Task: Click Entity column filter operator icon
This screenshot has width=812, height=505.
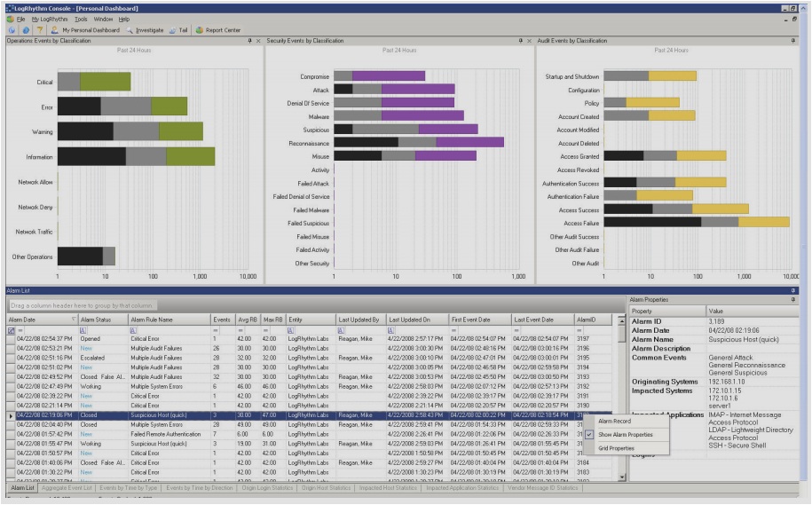Action: [x=290, y=330]
